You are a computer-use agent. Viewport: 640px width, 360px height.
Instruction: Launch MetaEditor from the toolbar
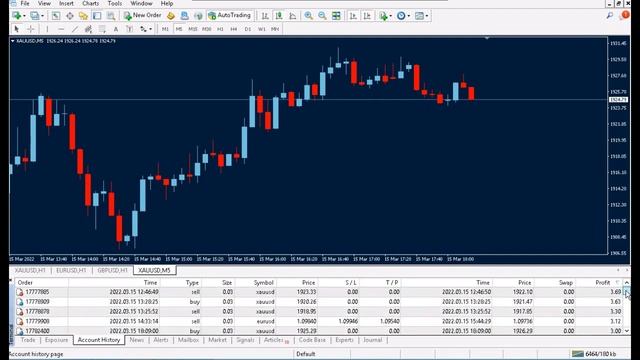pyautogui.click(x=171, y=16)
